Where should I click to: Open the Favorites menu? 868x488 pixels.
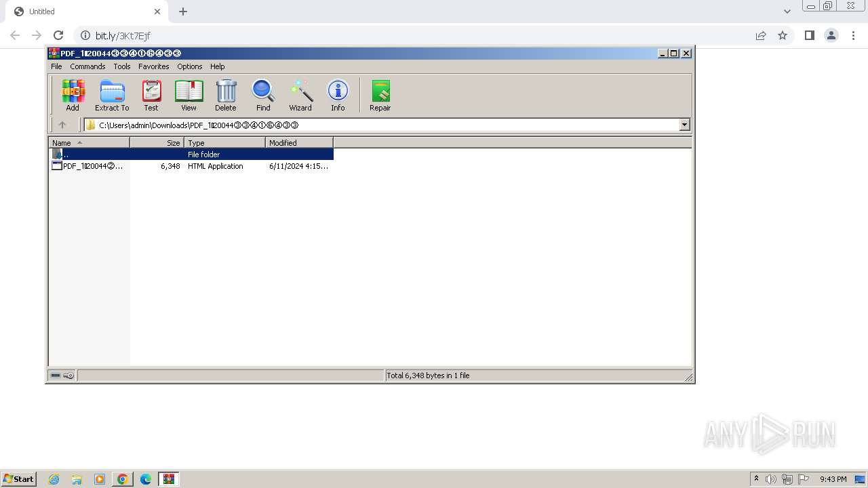point(154,66)
